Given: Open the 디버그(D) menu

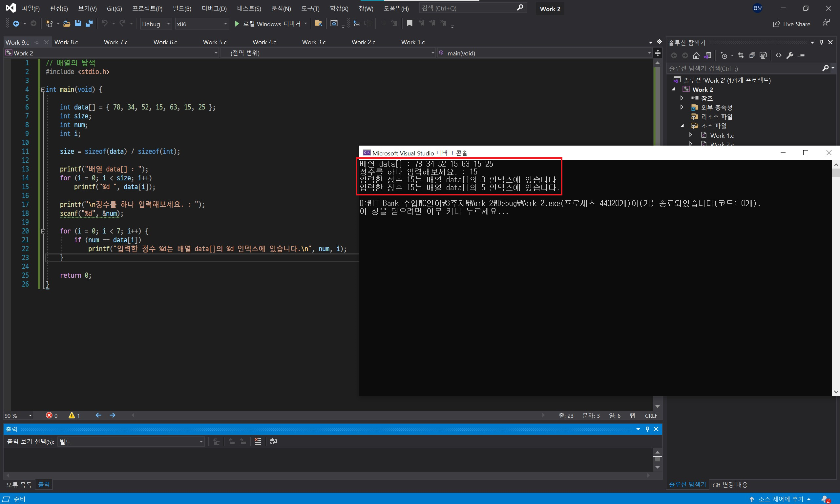Looking at the screenshot, I should pyautogui.click(x=214, y=9).
